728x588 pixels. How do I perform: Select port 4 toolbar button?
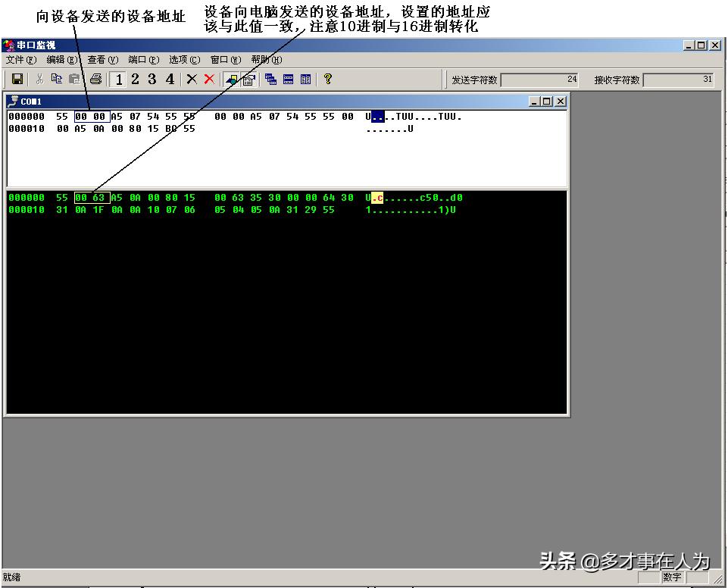coord(170,79)
